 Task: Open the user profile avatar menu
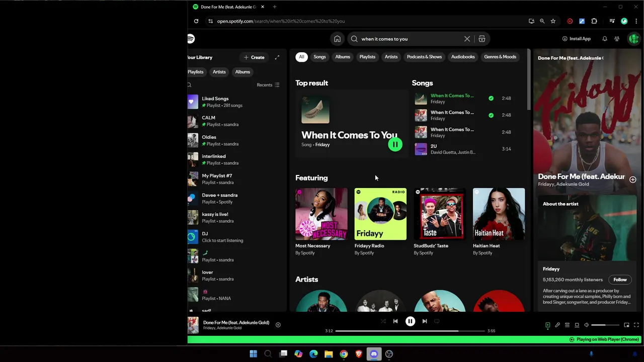pyautogui.click(x=633, y=39)
